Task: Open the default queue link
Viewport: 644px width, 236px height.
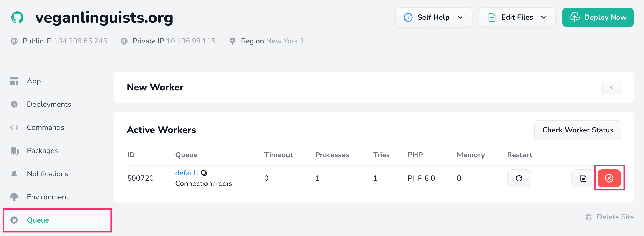Action: [187, 173]
